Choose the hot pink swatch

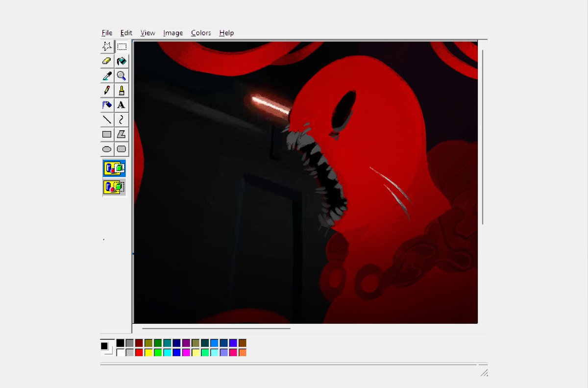pos(233,352)
